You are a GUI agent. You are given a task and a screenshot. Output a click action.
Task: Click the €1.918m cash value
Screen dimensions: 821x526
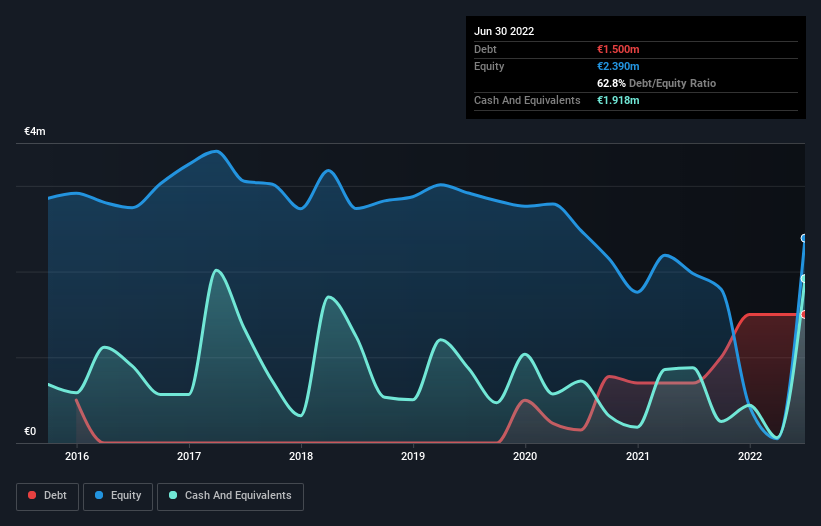point(618,100)
